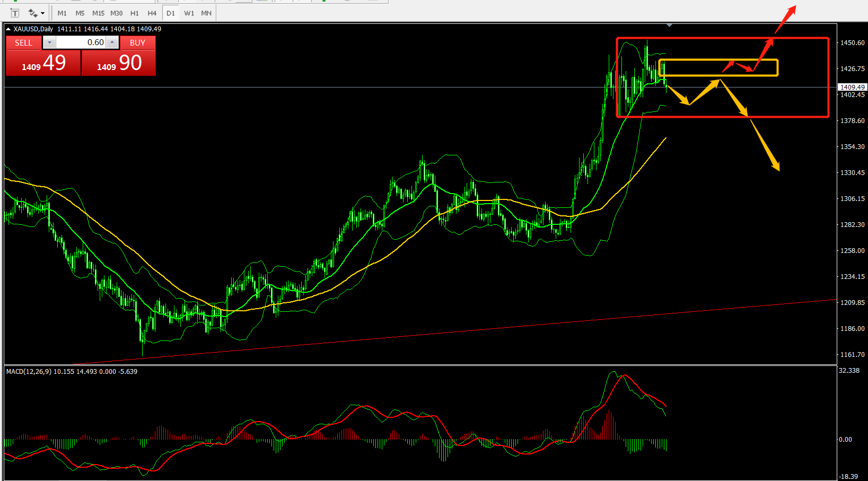The image size is (868, 481).
Task: Switch chart to M30 timeframe
Action: pos(116,13)
